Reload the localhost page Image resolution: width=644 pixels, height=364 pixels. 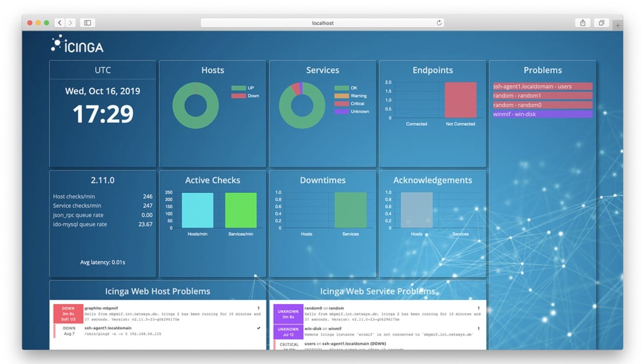439,23
